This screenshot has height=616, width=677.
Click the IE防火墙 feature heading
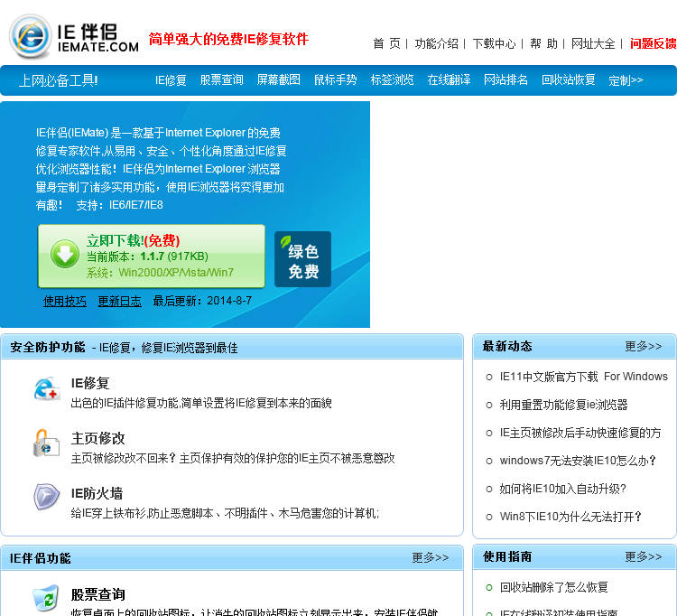(97, 493)
